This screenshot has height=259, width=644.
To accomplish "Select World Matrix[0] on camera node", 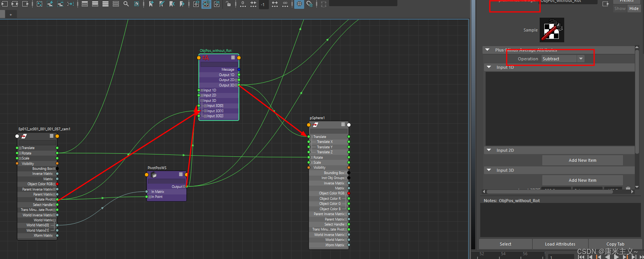I will point(37,225).
